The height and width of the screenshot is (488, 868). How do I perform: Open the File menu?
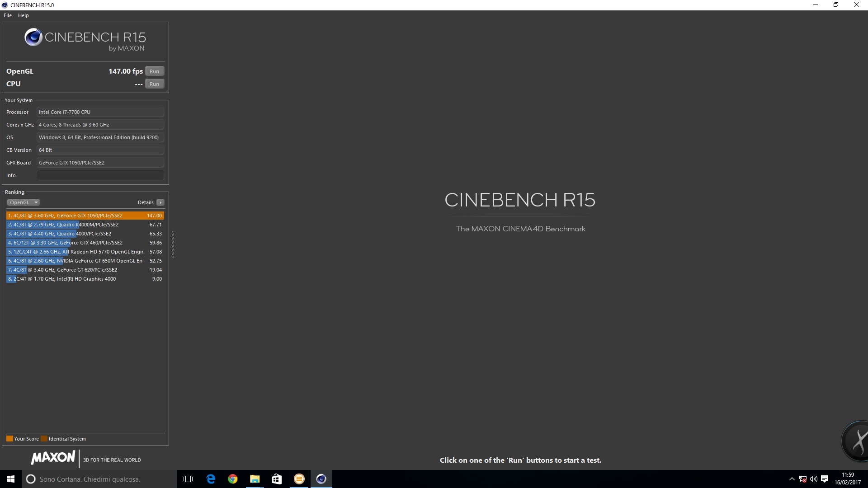click(8, 15)
